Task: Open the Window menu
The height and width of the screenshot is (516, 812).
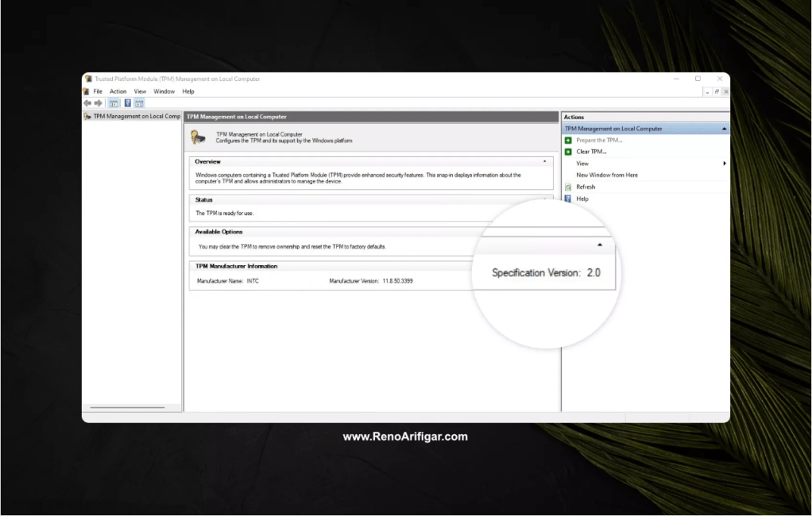Action: 164,91
